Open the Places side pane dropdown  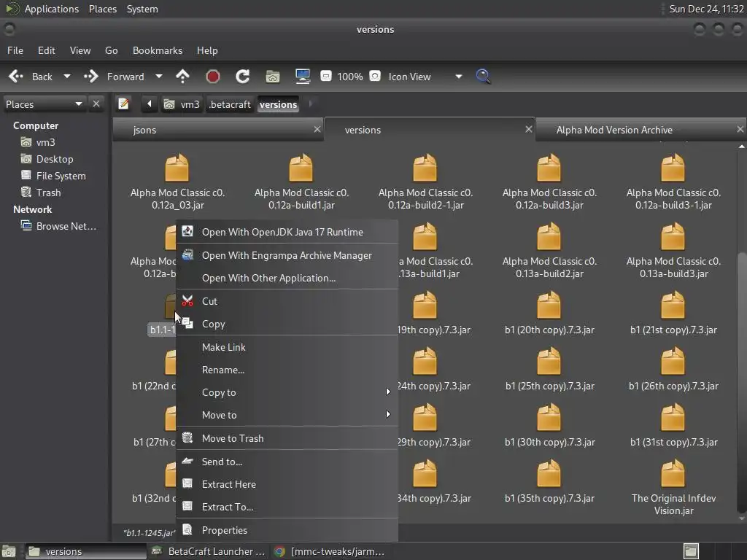click(78, 104)
